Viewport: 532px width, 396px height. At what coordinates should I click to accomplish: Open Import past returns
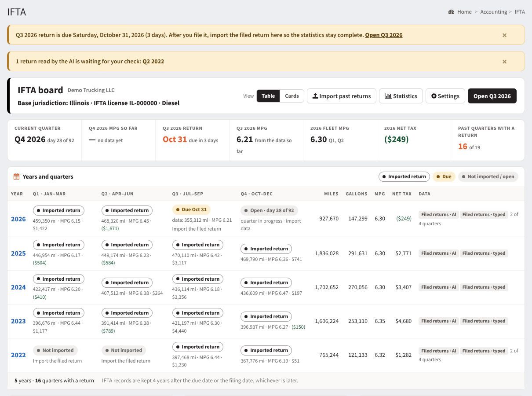[342, 96]
